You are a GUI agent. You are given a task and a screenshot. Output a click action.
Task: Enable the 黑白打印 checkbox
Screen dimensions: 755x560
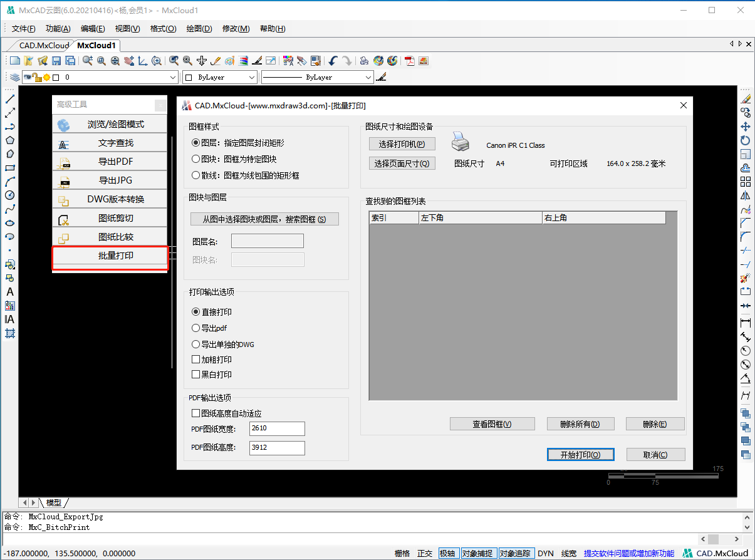click(x=195, y=375)
